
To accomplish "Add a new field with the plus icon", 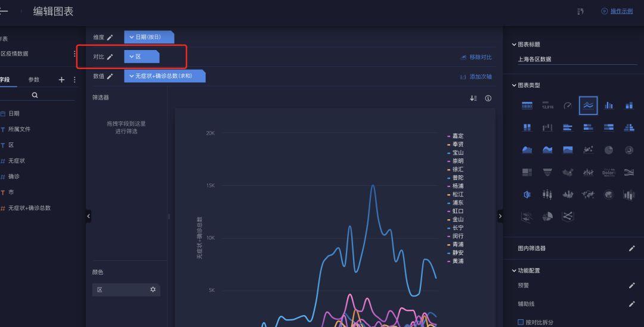I will coord(61,80).
